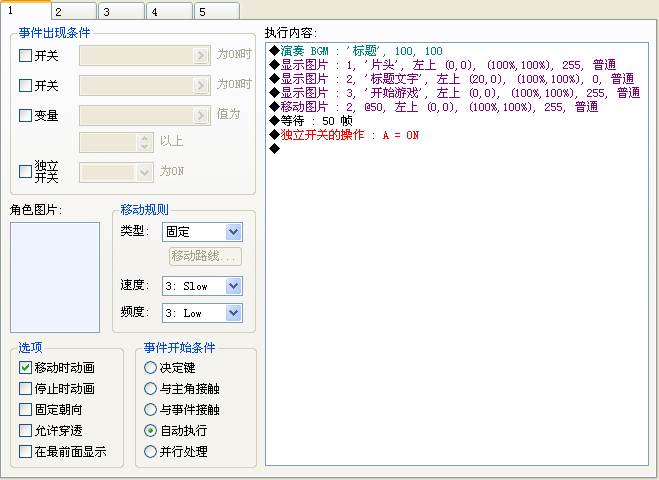Check the 固定朝向 option
Viewport: 659px width, 480px height.
[x=25, y=409]
